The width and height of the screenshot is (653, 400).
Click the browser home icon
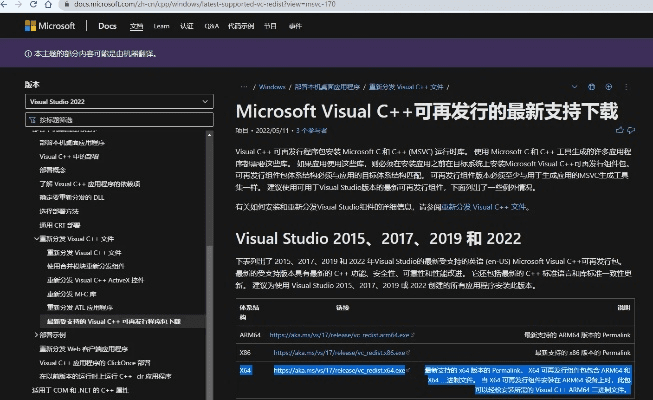pyautogui.click(x=48, y=4)
